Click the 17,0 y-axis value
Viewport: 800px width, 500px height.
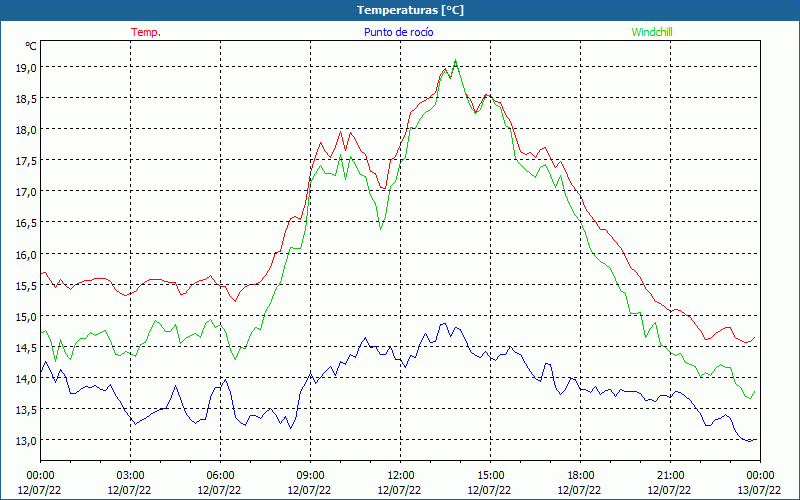27,191
